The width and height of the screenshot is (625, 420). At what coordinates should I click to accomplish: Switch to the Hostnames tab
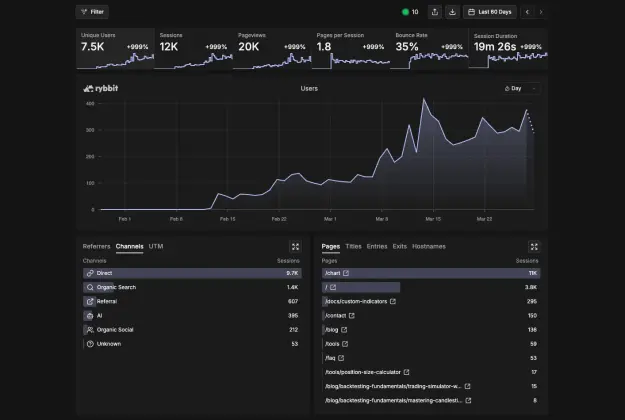coord(429,246)
